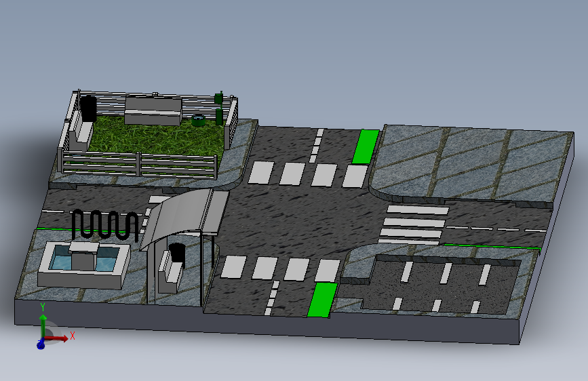The height and width of the screenshot is (381, 588).
Task: Select the lower green bike lane strip
Action: [322, 300]
